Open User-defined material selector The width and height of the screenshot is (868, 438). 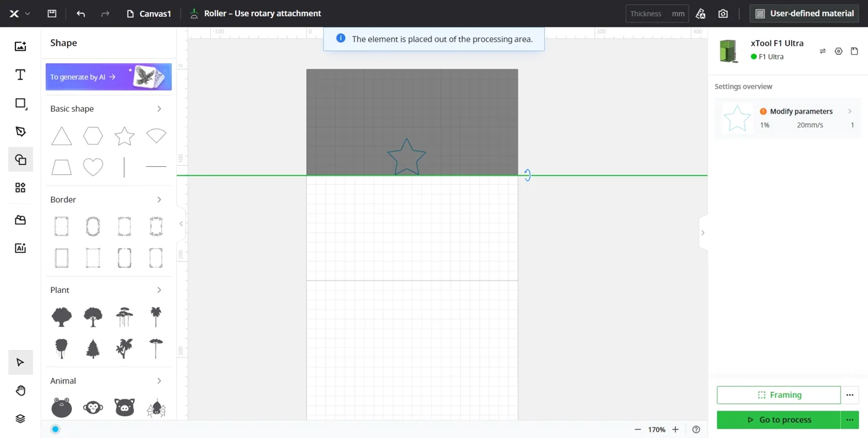(805, 13)
